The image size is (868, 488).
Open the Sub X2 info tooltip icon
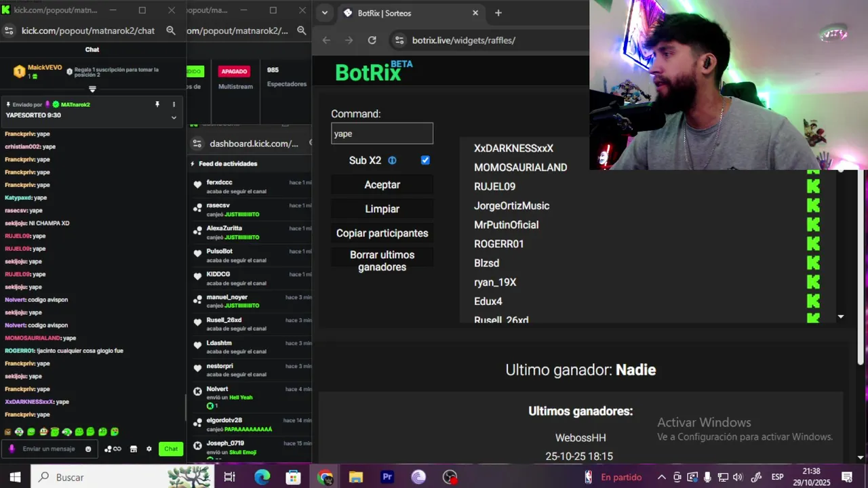click(392, 161)
